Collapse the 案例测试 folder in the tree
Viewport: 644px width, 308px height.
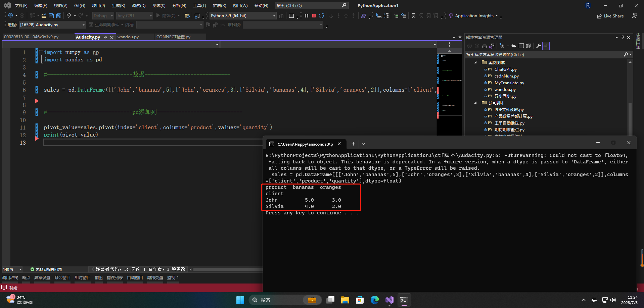[475, 63]
